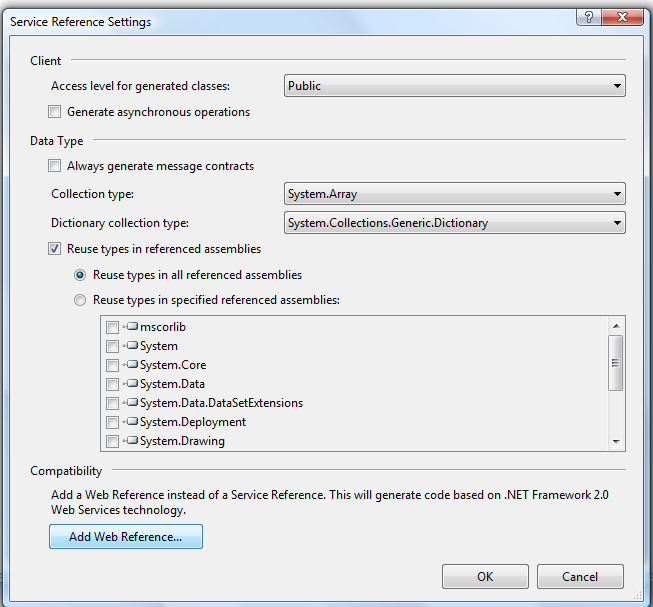Image resolution: width=653 pixels, height=607 pixels.
Task: Check the System.Data.DataSetExtensions checkbox
Action: coord(112,403)
